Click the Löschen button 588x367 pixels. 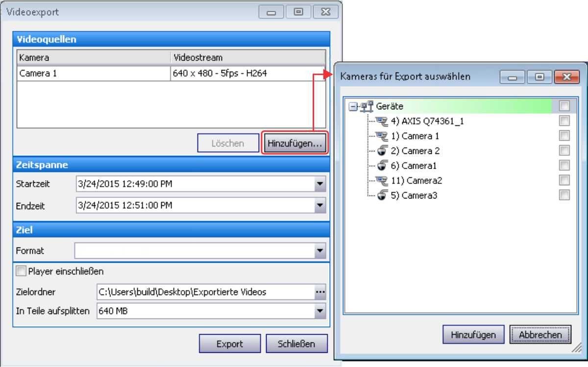228,144
